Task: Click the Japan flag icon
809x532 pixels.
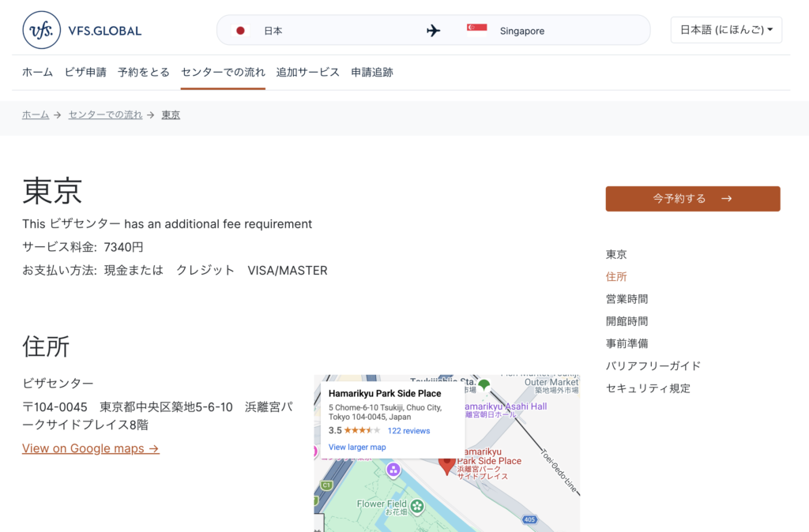Action: click(240, 31)
